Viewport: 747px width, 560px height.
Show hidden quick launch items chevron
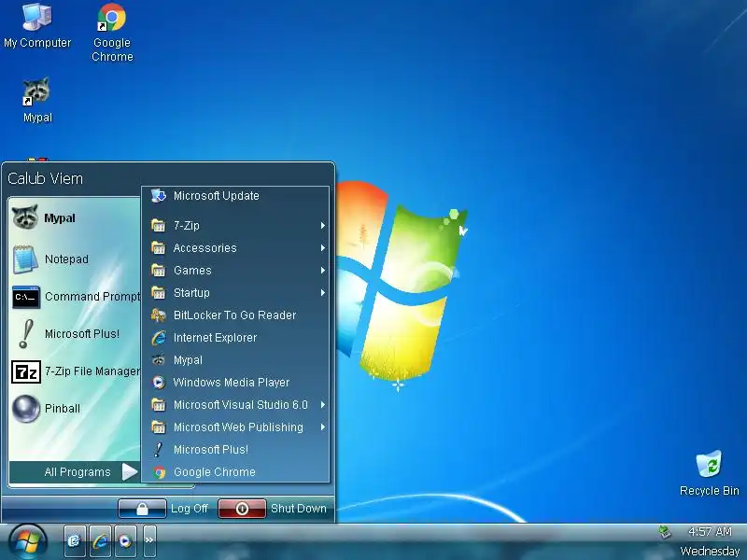coord(149,540)
